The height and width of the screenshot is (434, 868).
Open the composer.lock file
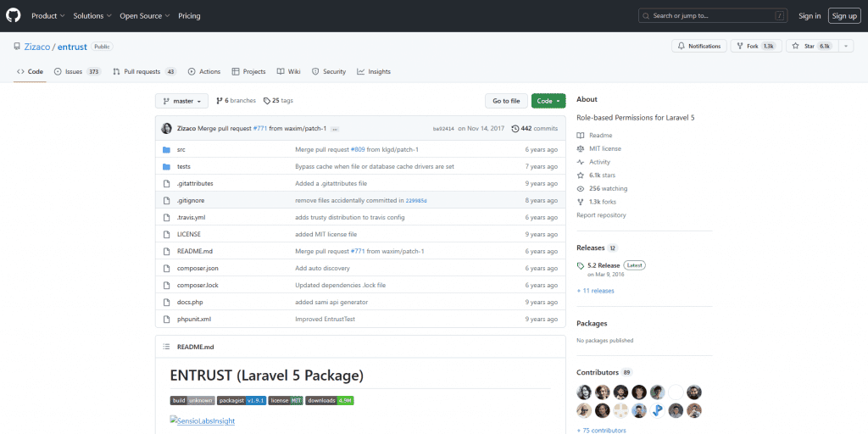198,286
